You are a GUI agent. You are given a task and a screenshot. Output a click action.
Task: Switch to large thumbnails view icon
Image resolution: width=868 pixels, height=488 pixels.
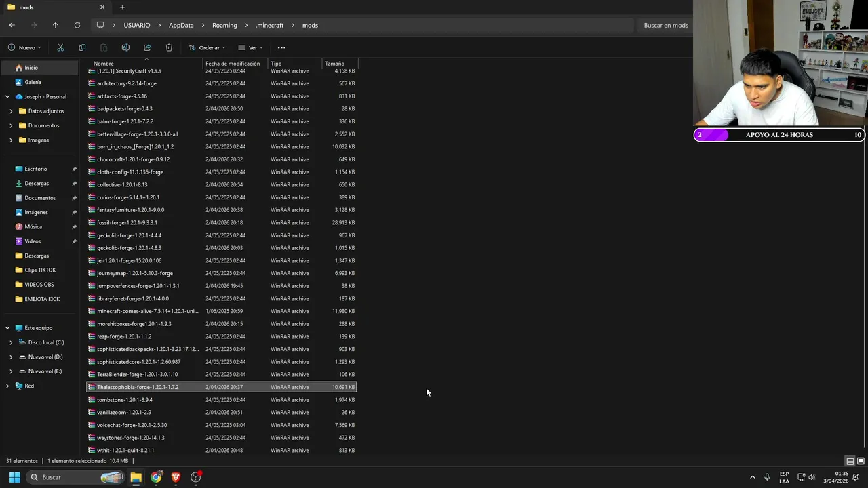861,461
